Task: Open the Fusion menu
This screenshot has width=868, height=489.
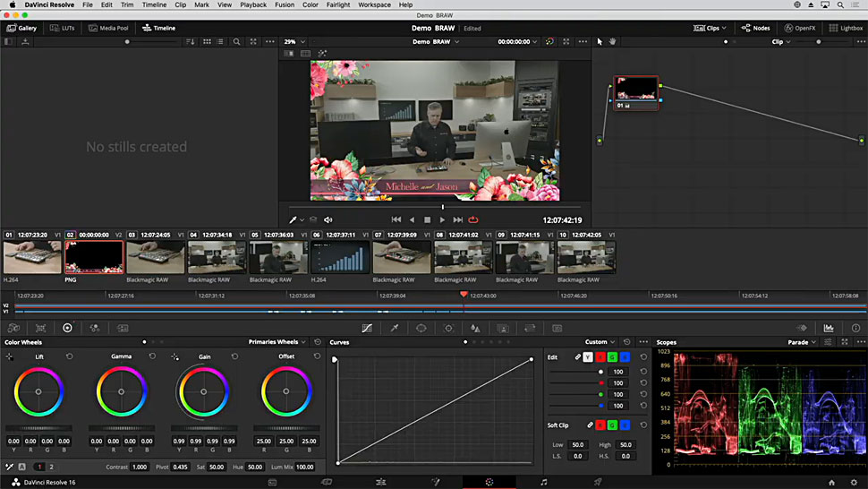Action: (285, 4)
